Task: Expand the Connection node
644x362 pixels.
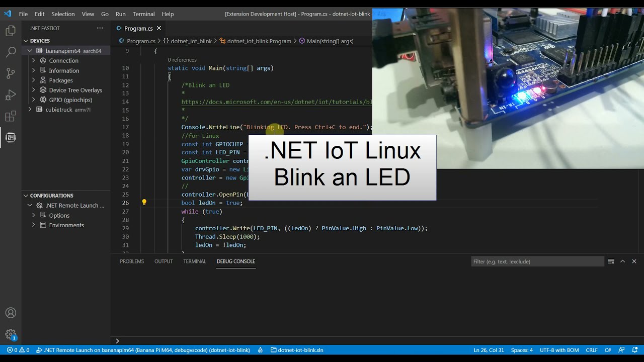Action: (34, 60)
